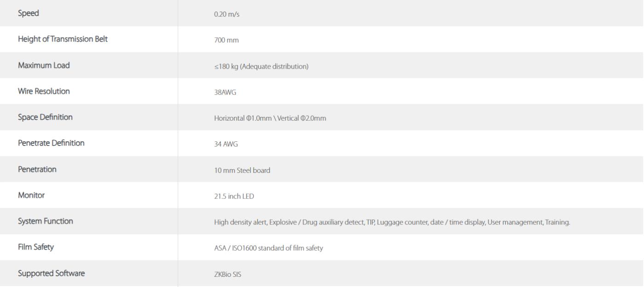
Task: Select the 700 mm value text
Action: tap(226, 41)
